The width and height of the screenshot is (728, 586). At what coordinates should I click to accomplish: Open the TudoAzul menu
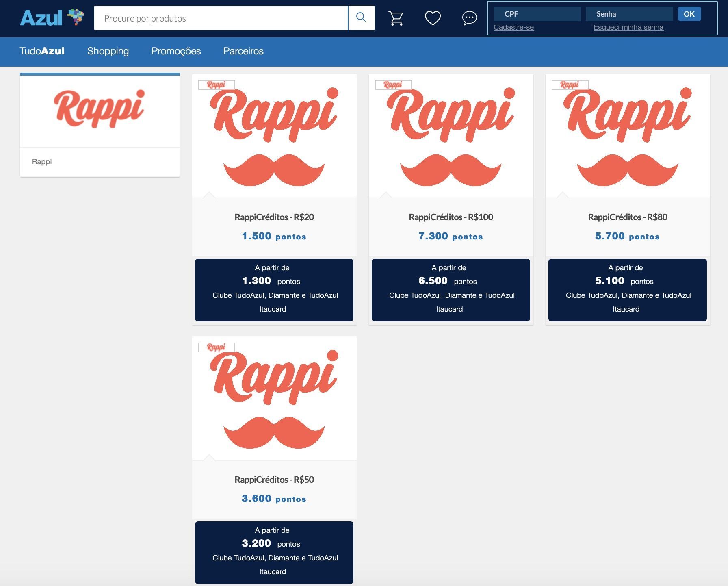coord(42,51)
